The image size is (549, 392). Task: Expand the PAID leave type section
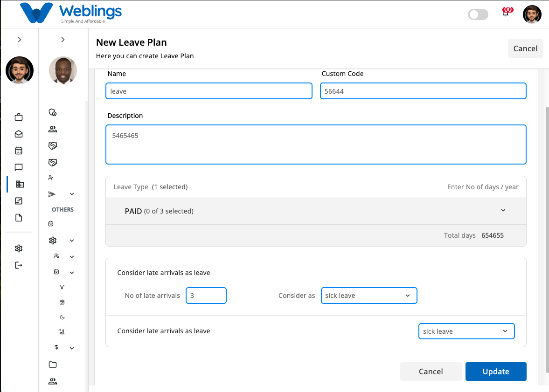(x=316, y=211)
